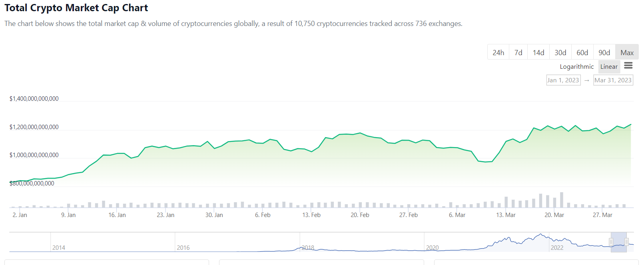Viewport: 644px width, 265px height.
Task: Select the left navigator range handle
Action: (x=611, y=242)
